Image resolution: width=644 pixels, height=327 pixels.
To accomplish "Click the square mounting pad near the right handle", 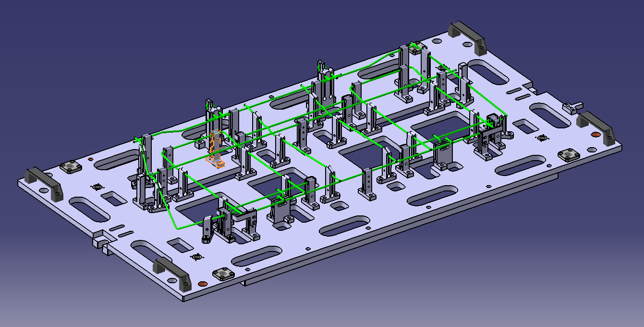I will click(570, 155).
